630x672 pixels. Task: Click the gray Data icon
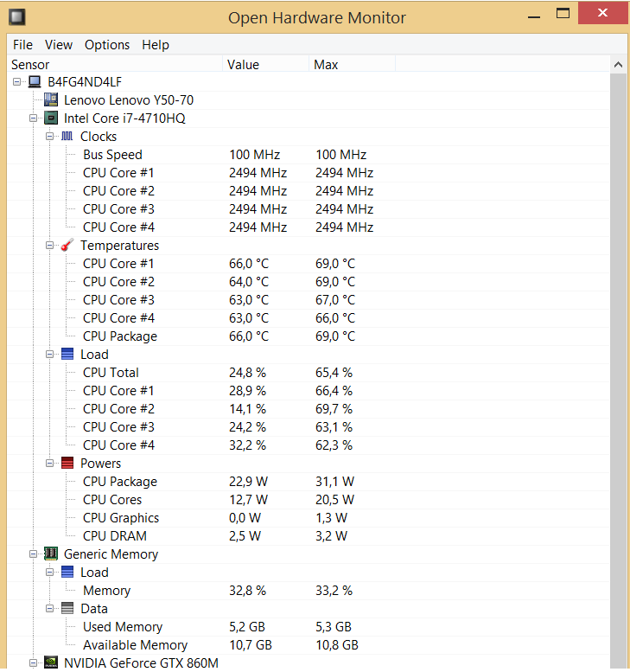click(67, 608)
